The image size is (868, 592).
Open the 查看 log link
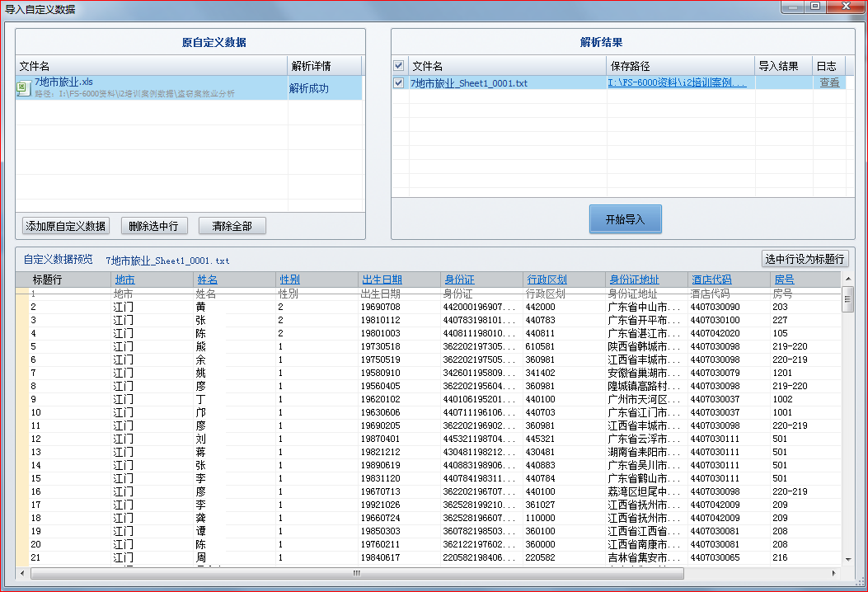(x=829, y=82)
